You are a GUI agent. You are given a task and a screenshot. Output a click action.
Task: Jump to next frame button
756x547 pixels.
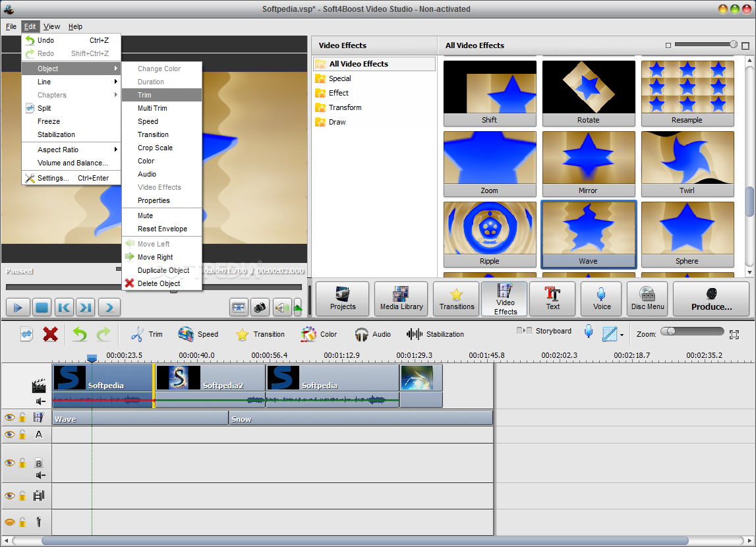coord(86,308)
